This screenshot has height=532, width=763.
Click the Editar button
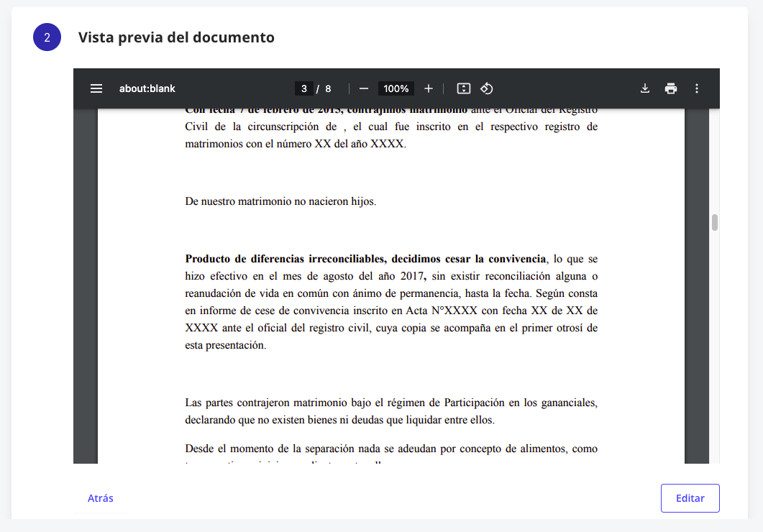[x=690, y=498]
